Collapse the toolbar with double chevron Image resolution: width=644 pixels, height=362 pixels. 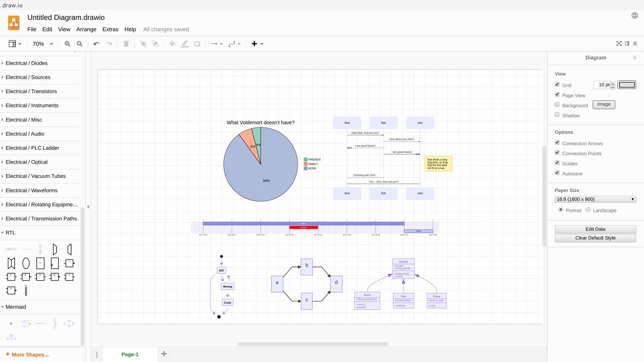(635, 44)
